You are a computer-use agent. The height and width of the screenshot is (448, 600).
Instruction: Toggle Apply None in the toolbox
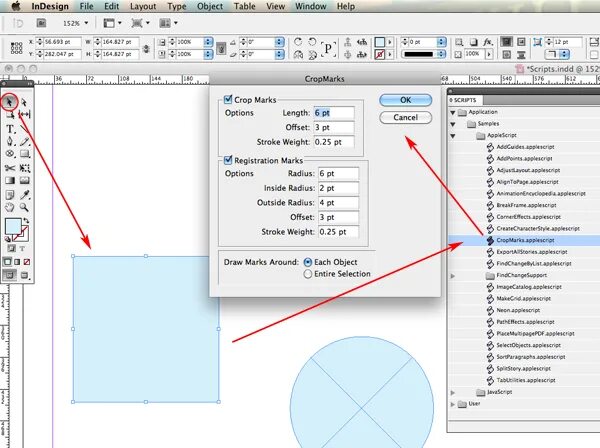tap(27, 262)
